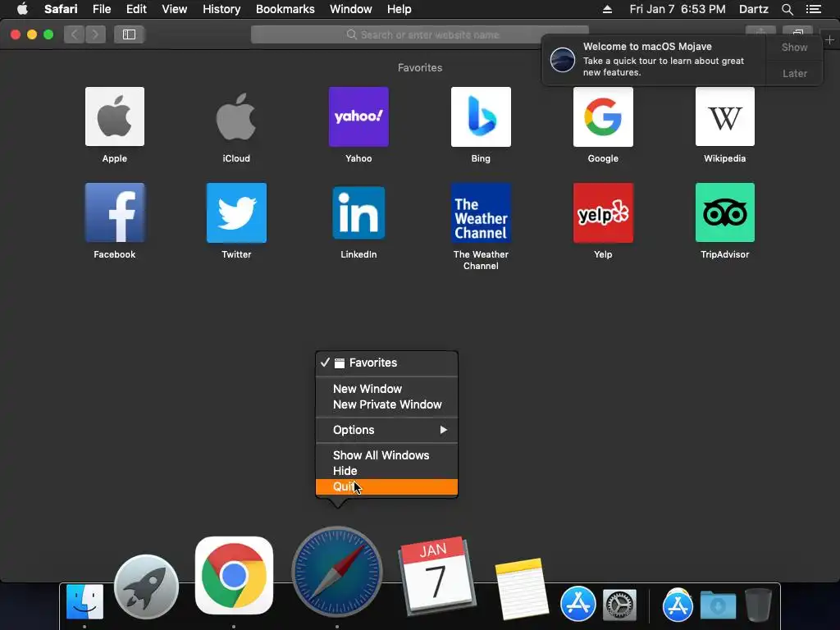840x630 pixels.
Task: Open Calendar from the Dock
Action: pyautogui.click(x=438, y=576)
